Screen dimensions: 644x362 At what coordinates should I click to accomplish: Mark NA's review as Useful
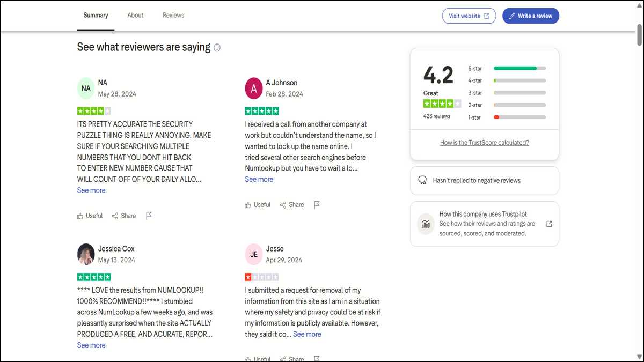pos(90,216)
